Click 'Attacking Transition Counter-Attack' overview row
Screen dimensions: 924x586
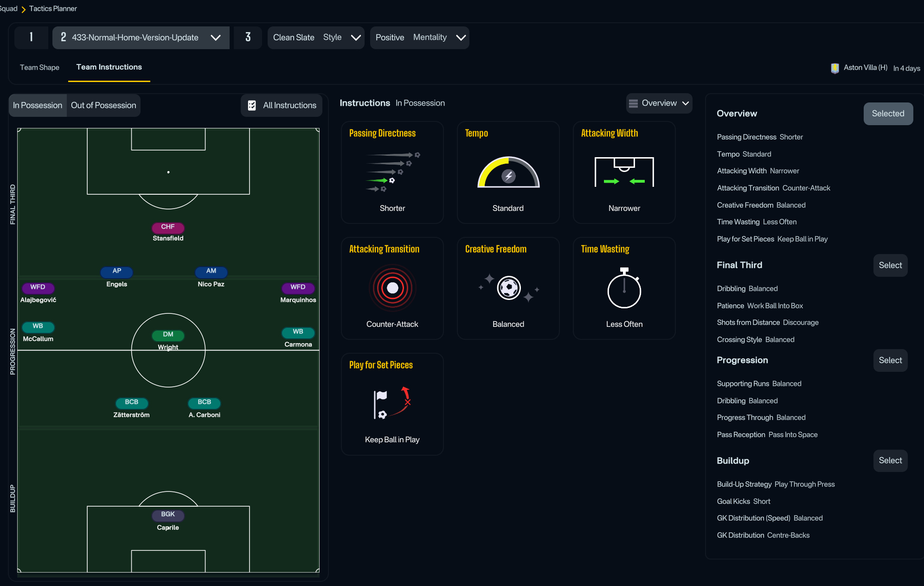tap(774, 188)
